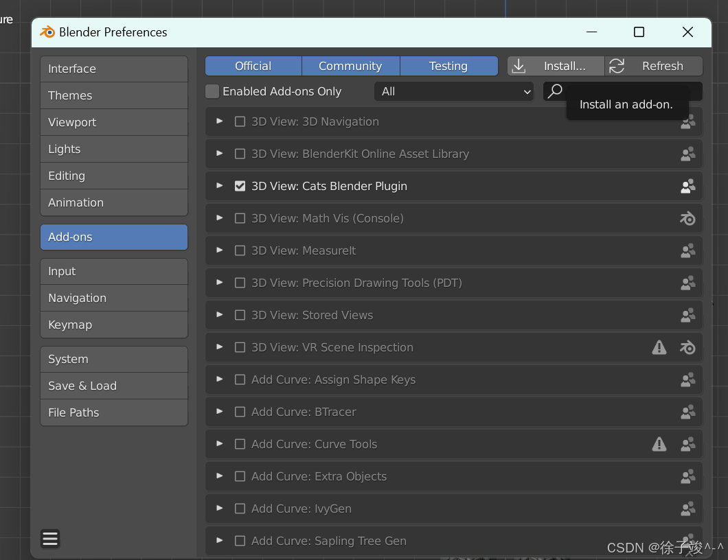
Task: Enable the 3D Navigation add-on checkbox
Action: [x=240, y=121]
